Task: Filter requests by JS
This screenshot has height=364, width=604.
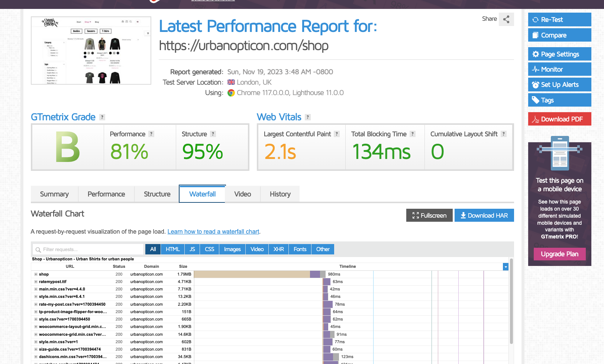Action: 192,249
